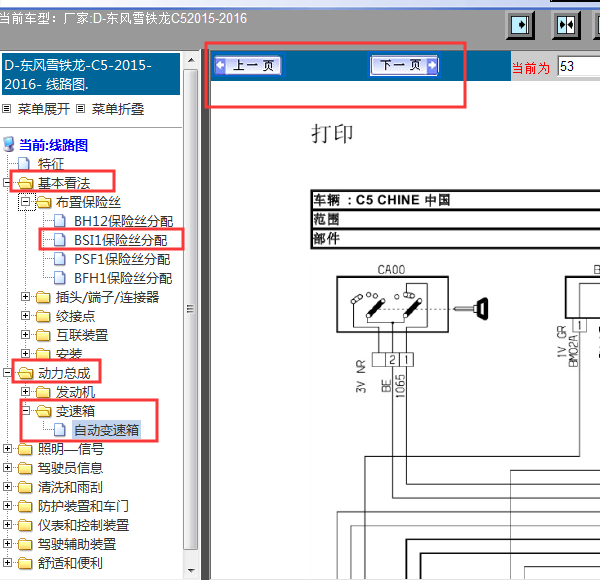The height and width of the screenshot is (580, 600).
Task: Click folder icon of 互联装置
Action: pos(43,335)
